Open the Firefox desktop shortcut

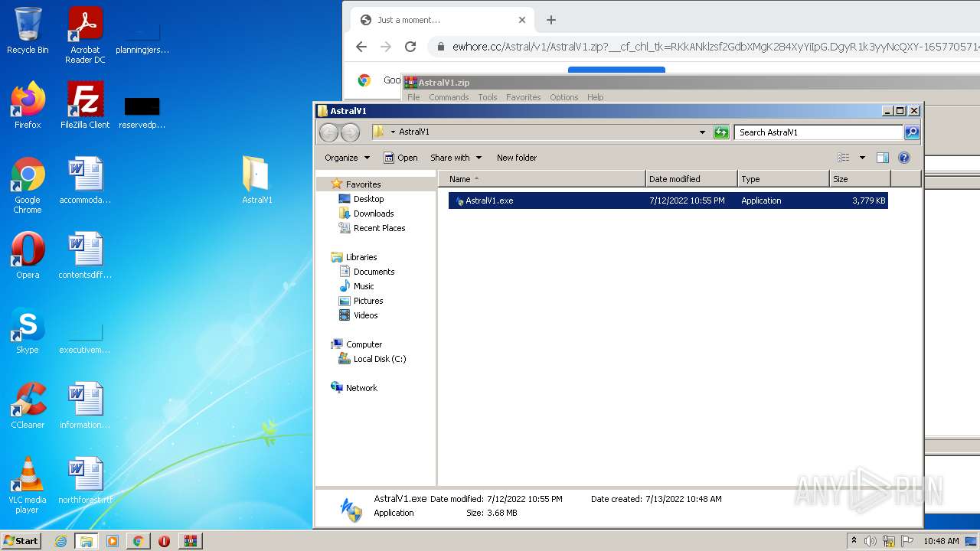click(x=28, y=106)
